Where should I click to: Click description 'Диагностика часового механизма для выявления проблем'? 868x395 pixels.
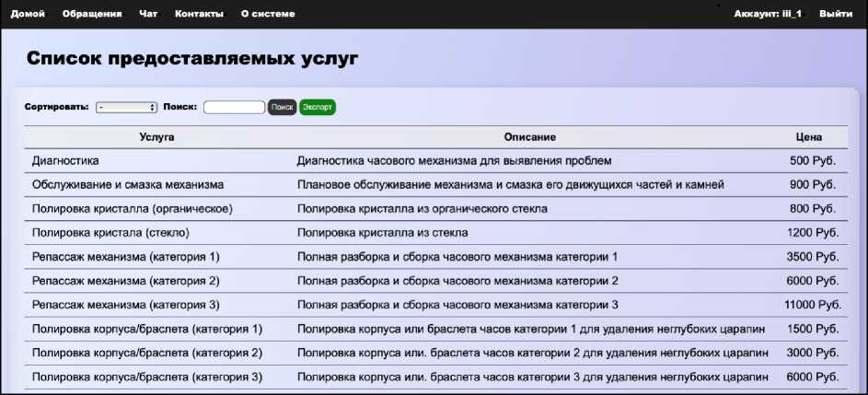pos(455,160)
